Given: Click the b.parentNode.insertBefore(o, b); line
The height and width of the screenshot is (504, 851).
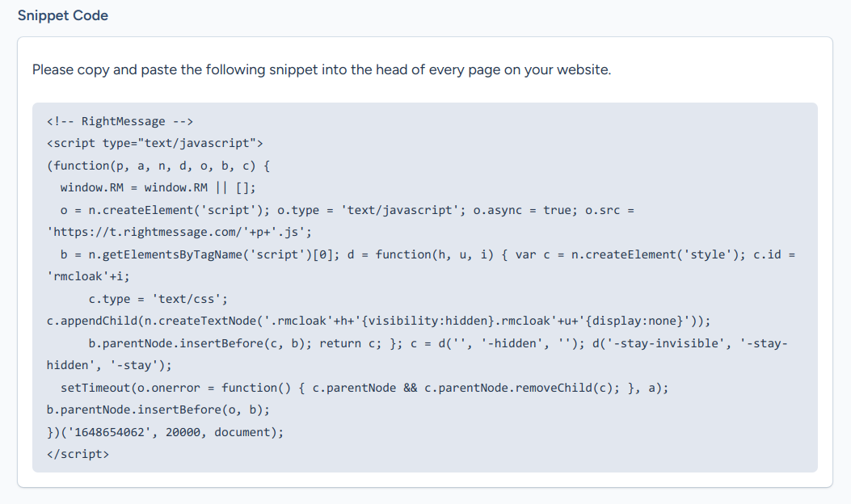Looking at the screenshot, I should pyautogui.click(x=158, y=409).
